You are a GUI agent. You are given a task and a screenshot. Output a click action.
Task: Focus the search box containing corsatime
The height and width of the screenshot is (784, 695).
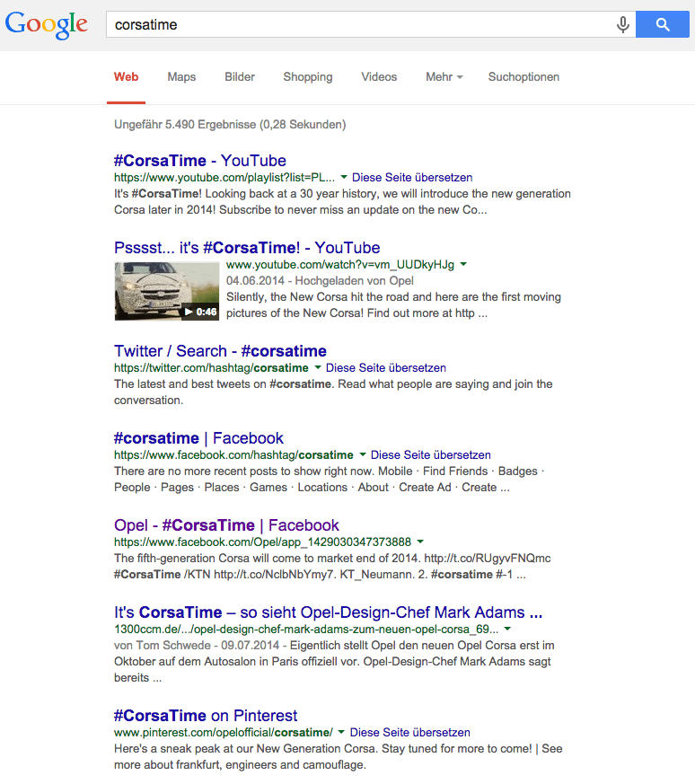371,24
